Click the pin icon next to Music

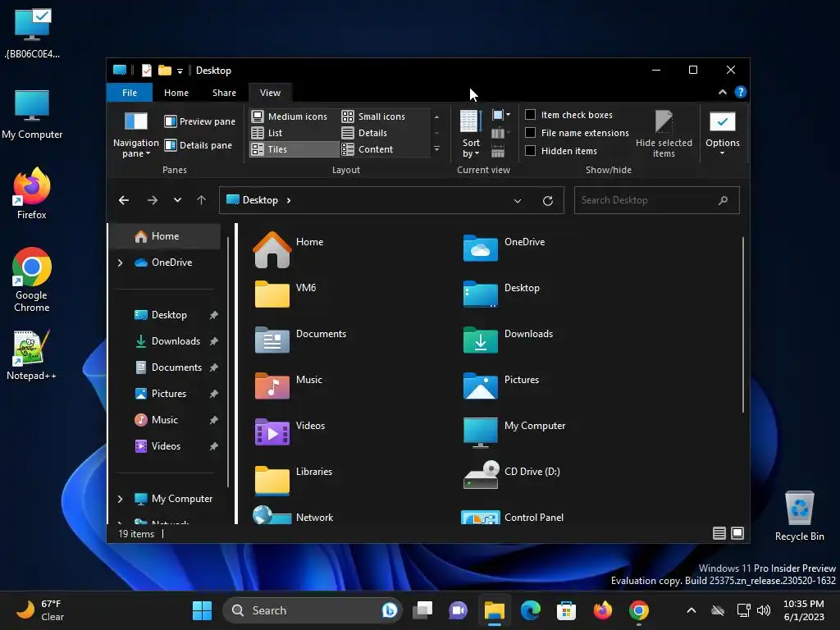(x=214, y=420)
